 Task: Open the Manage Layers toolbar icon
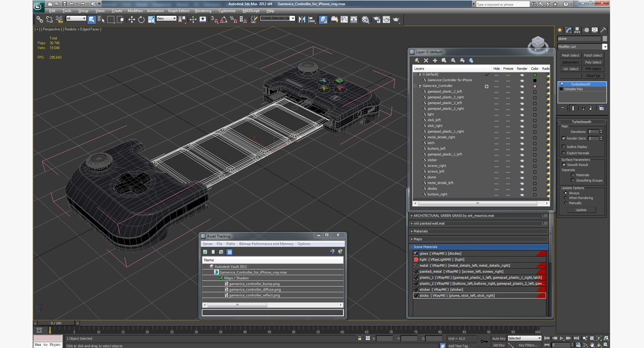click(x=323, y=20)
